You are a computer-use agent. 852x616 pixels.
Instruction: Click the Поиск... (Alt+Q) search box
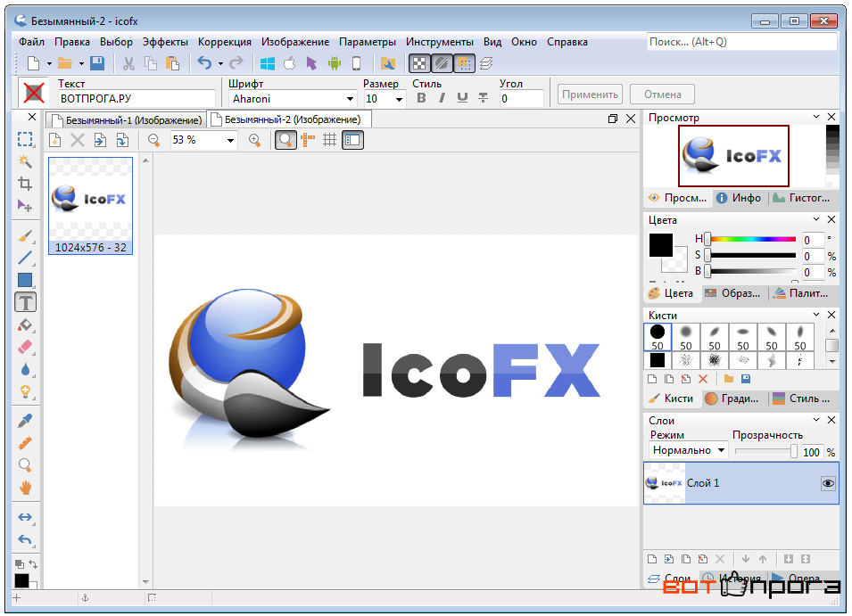[741, 42]
